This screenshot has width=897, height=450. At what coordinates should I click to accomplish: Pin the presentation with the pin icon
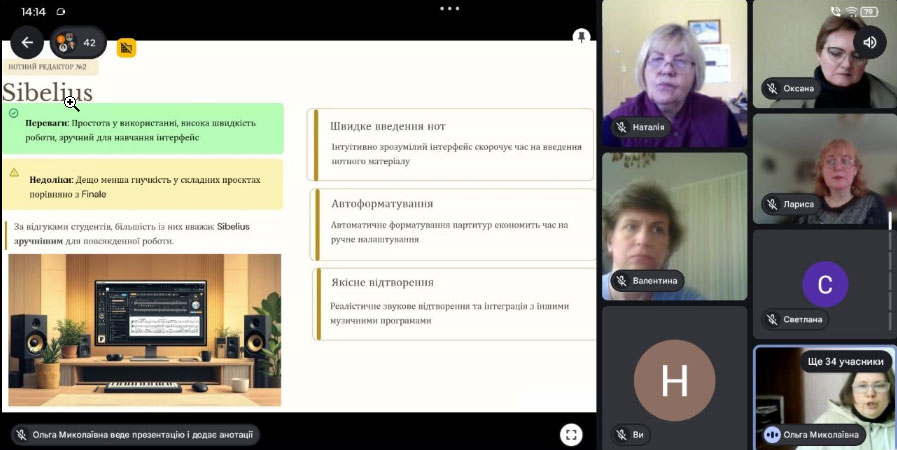(x=581, y=37)
